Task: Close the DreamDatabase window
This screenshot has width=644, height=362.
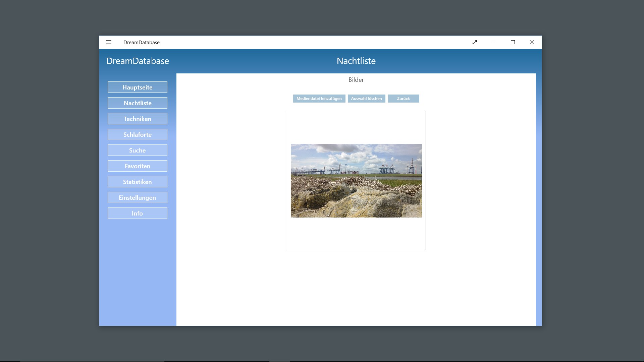Action: point(532,42)
